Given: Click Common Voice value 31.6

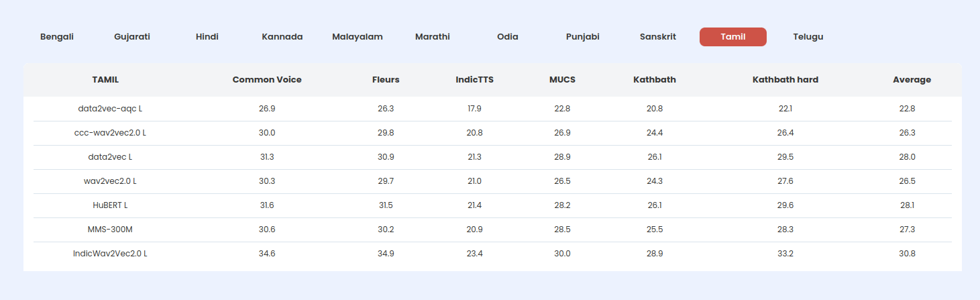Looking at the screenshot, I should click(267, 205).
